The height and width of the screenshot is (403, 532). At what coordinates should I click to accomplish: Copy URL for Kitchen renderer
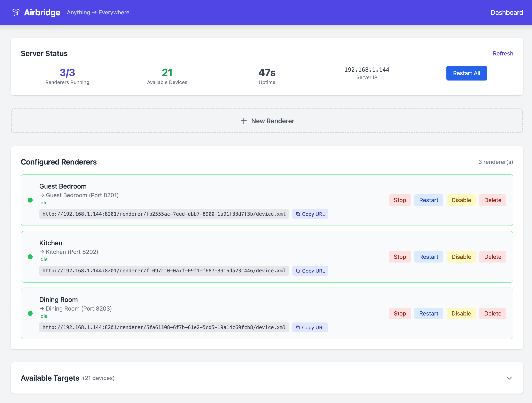click(x=310, y=271)
